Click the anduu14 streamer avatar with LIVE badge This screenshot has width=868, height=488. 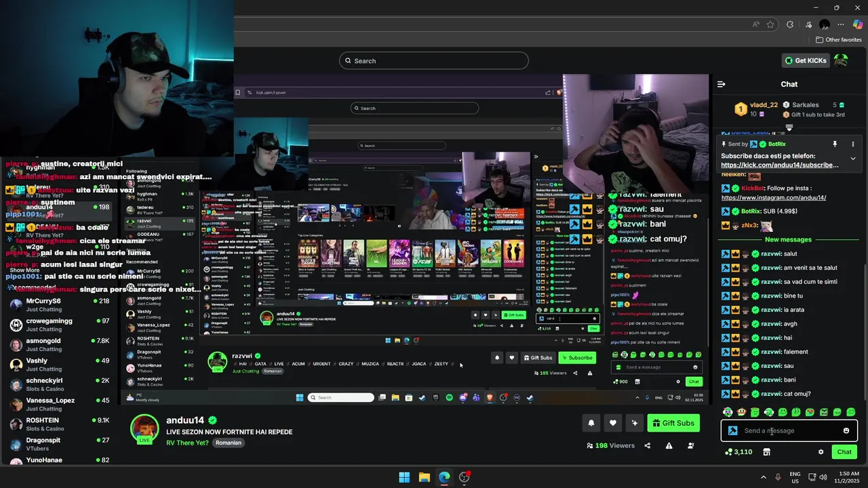pyautogui.click(x=144, y=428)
